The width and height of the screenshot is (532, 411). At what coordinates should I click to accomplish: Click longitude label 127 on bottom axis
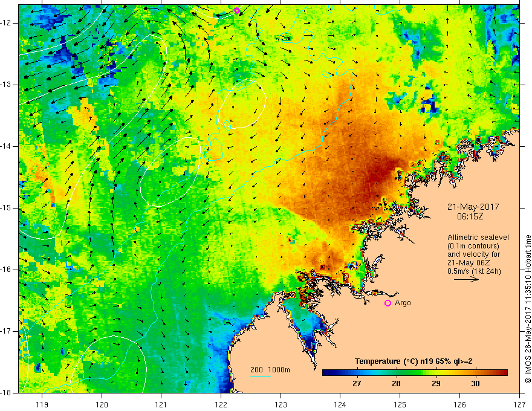coord(519,404)
